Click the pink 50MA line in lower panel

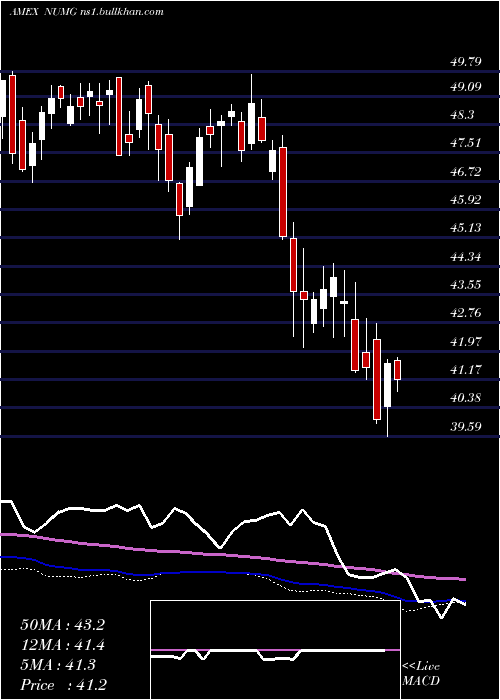point(232,555)
